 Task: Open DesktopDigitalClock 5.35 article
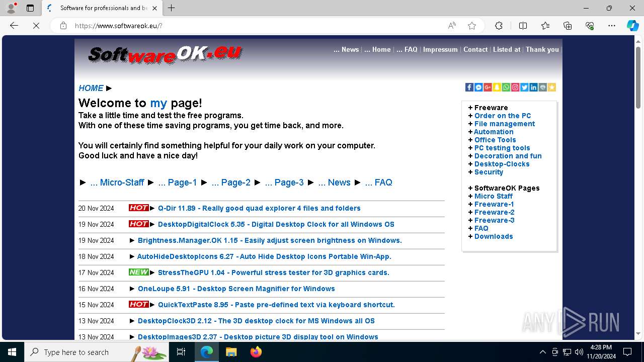276,224
